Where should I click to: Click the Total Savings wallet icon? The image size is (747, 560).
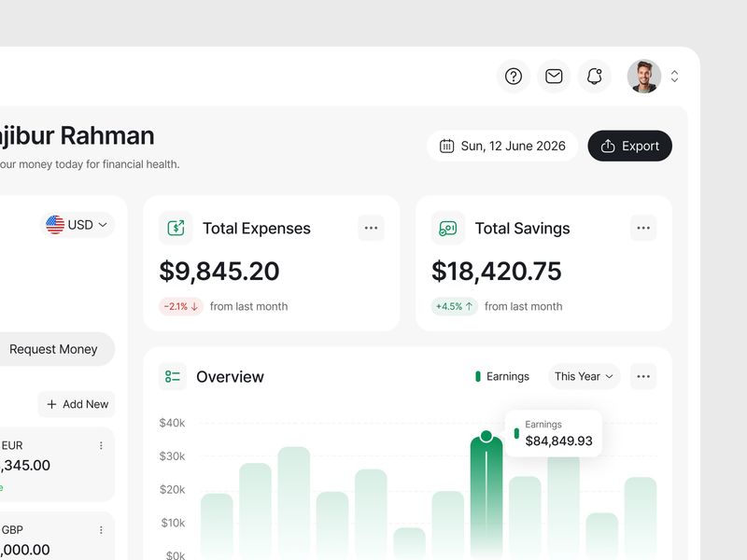[446, 227]
